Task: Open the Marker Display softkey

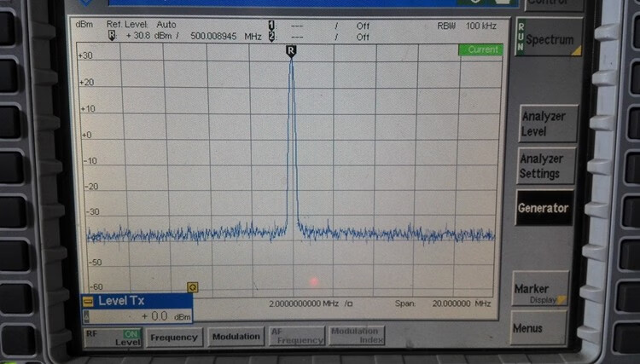Action: coord(540,288)
